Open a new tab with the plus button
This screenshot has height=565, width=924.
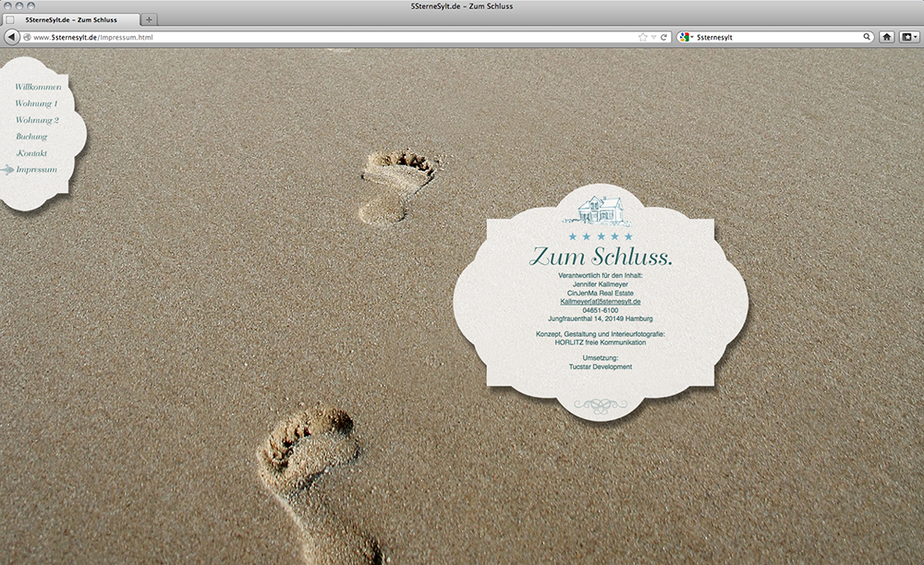click(151, 19)
